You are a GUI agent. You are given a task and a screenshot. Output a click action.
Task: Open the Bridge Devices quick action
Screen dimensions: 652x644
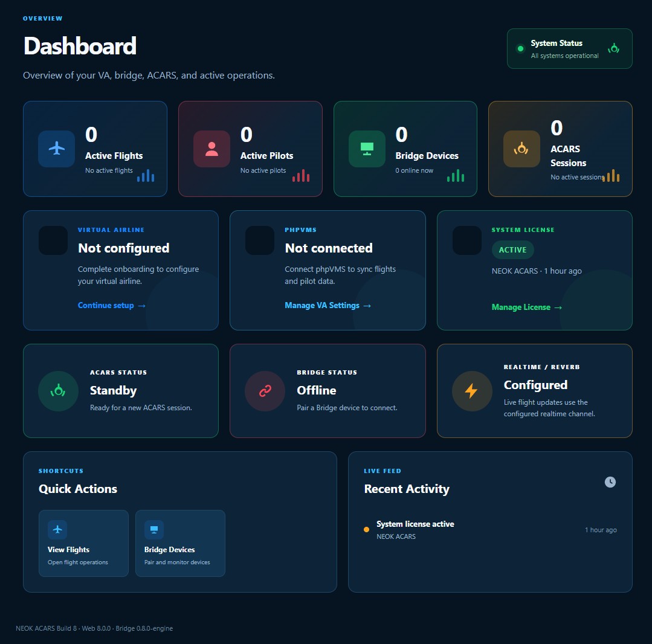tap(180, 543)
